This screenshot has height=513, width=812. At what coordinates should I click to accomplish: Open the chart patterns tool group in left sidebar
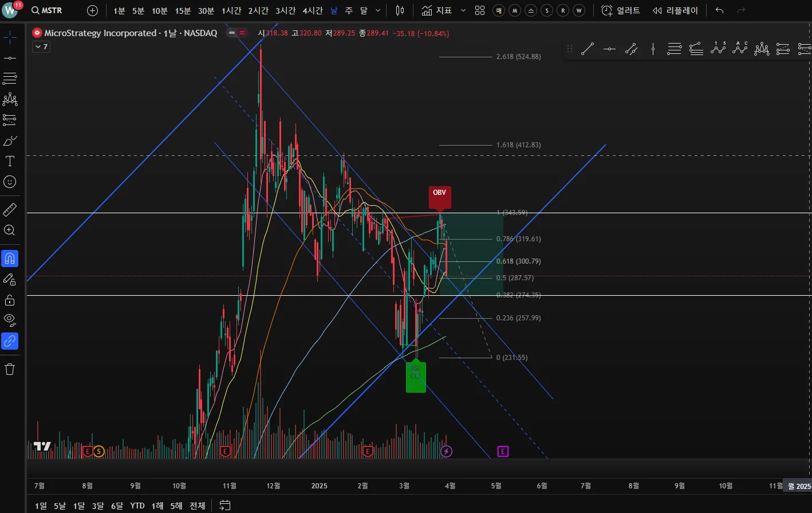[x=10, y=99]
